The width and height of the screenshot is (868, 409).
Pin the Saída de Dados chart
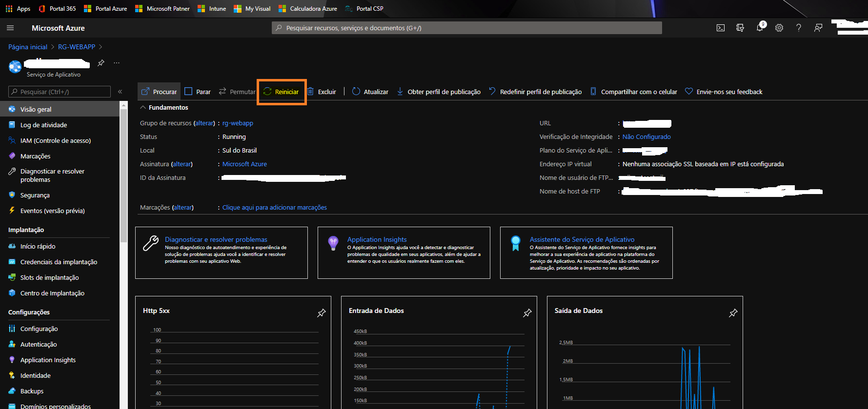733,313
